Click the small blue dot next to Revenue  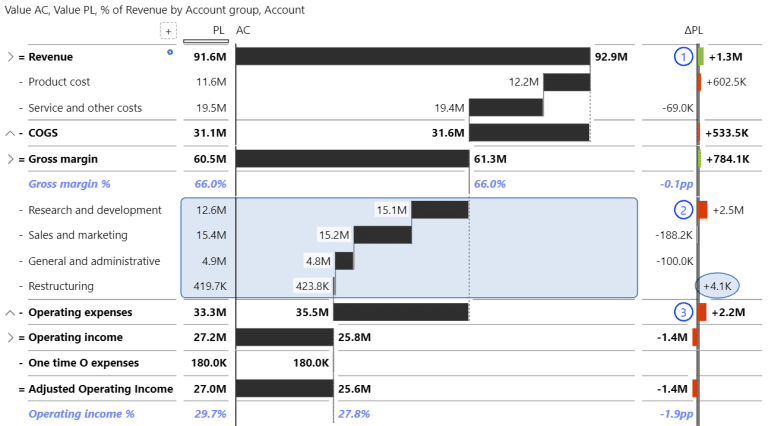(170, 51)
